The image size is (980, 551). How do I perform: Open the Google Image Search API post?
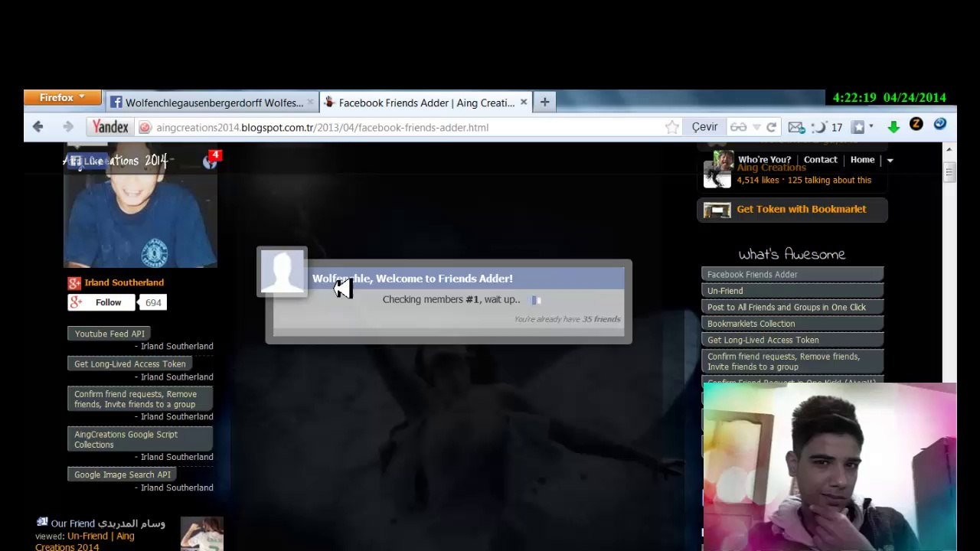point(122,474)
